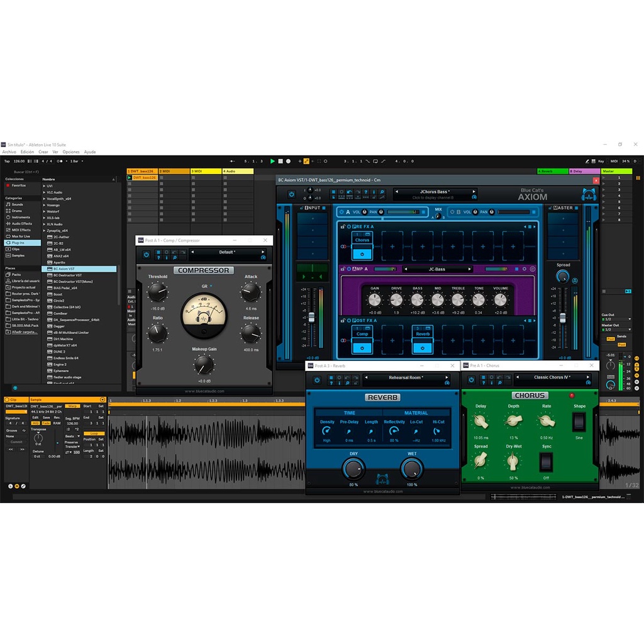Click Añadir carpeta in Places
This screenshot has width=644, height=644.
(x=21, y=332)
